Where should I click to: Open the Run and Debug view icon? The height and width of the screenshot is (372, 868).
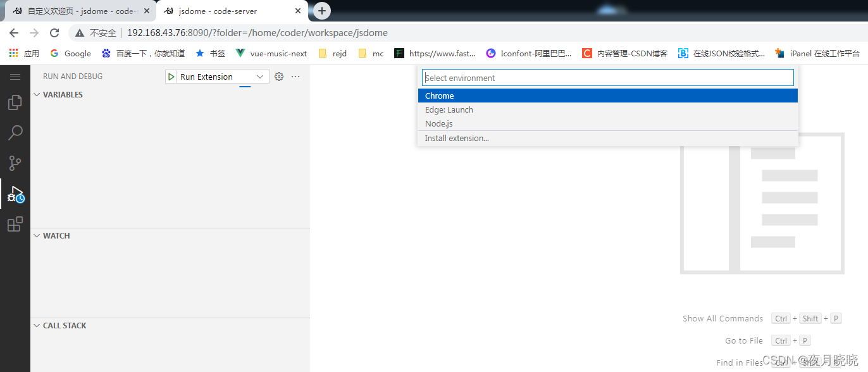15,194
